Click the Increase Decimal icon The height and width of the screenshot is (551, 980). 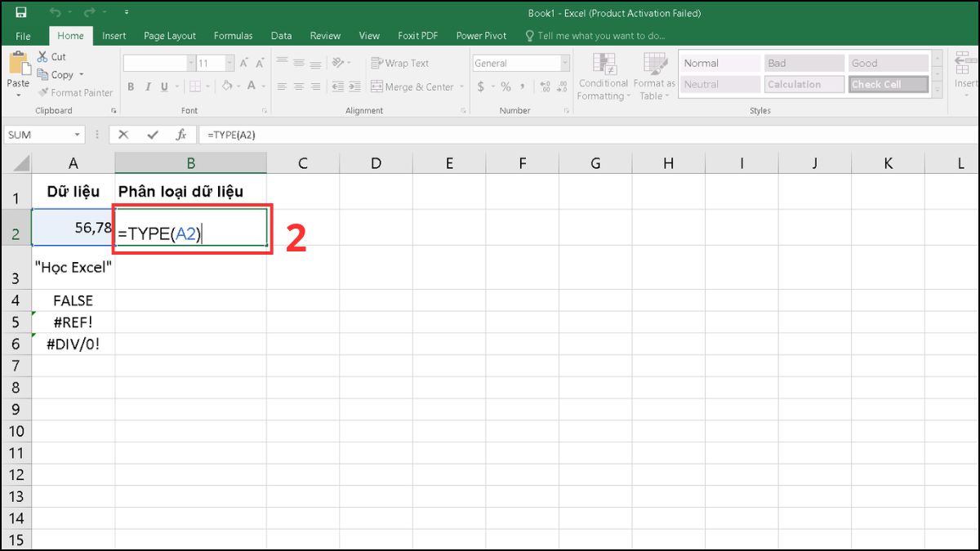543,85
